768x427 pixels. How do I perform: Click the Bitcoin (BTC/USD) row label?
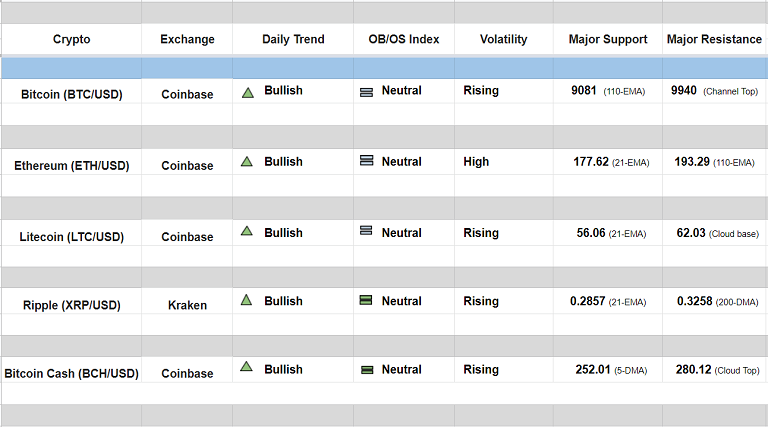[71, 94]
